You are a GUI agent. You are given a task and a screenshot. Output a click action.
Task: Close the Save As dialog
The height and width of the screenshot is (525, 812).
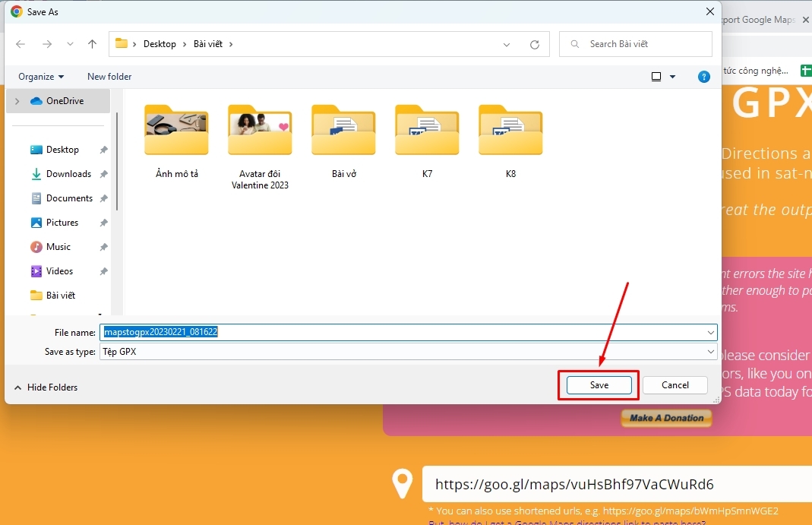tap(710, 11)
